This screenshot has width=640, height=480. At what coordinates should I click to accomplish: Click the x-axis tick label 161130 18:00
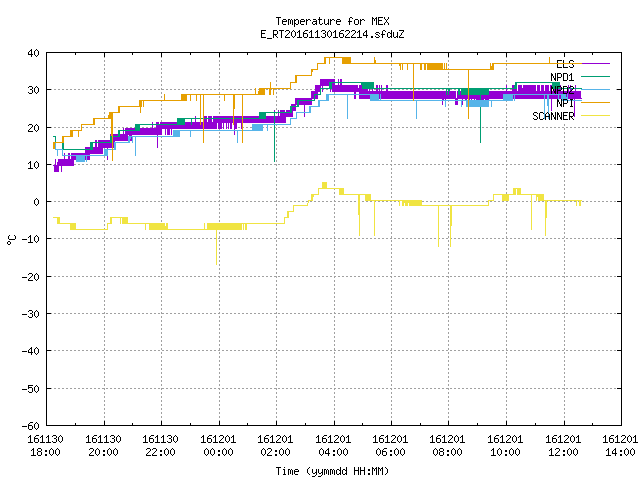point(45,446)
